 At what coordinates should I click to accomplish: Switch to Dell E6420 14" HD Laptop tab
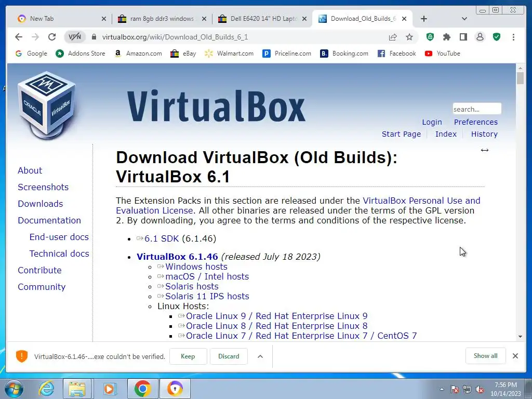(262, 19)
